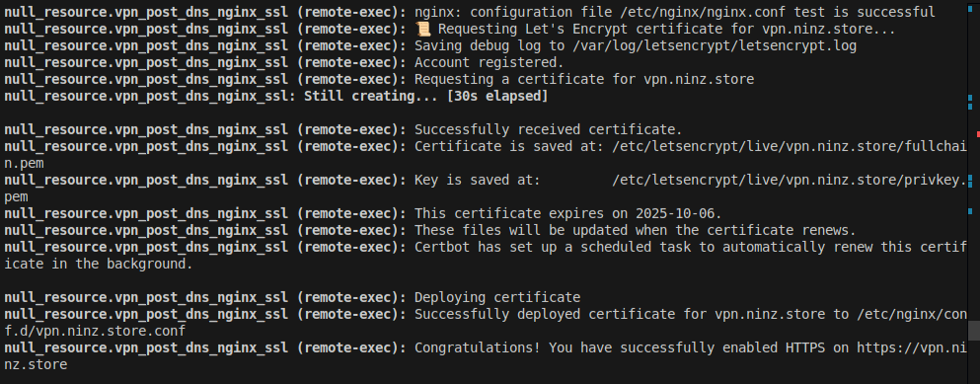Click the lowest blue marker in scrollbar

point(970,213)
